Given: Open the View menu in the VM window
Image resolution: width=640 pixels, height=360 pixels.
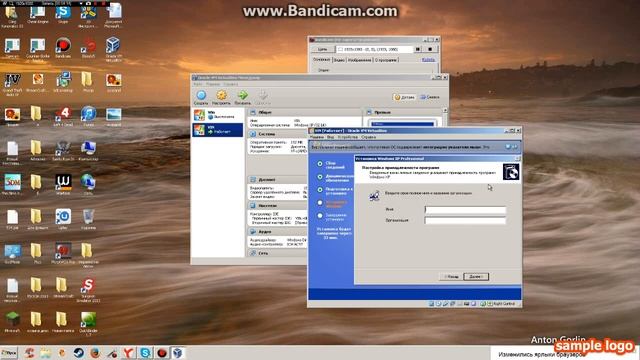Looking at the screenshot, I should coord(330,137).
